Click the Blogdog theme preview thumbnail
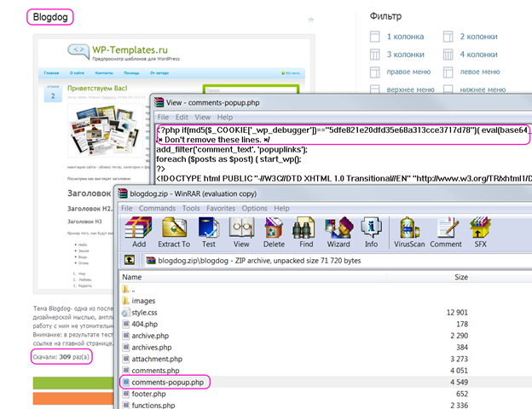Viewport: 532px width, 409px height. (x=174, y=164)
